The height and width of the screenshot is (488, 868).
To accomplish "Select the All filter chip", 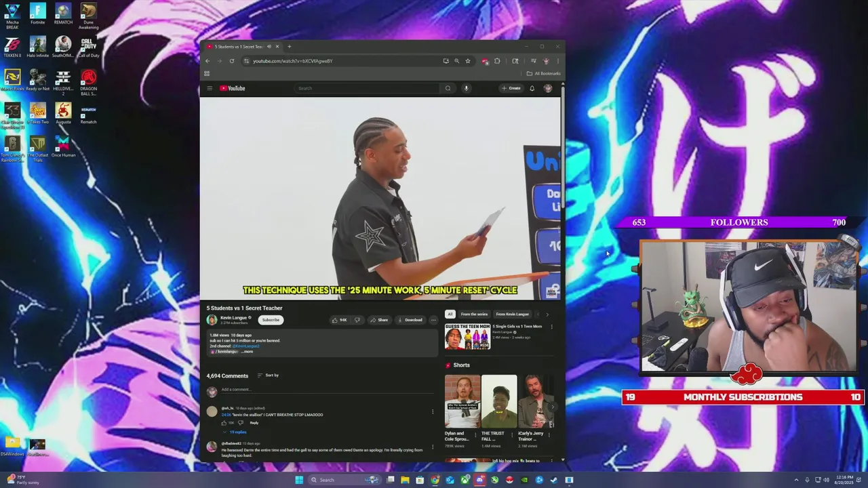I will click(450, 314).
